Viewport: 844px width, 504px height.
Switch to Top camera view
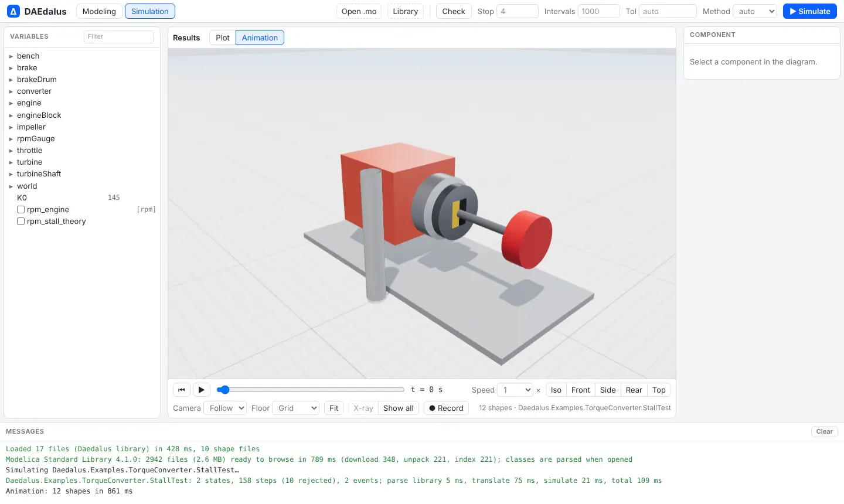point(659,390)
